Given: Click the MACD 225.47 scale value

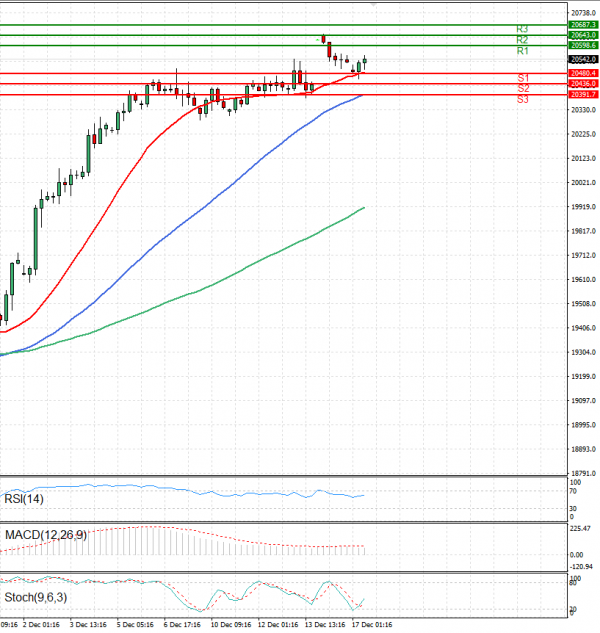Looking at the screenshot, I should click(x=580, y=528).
